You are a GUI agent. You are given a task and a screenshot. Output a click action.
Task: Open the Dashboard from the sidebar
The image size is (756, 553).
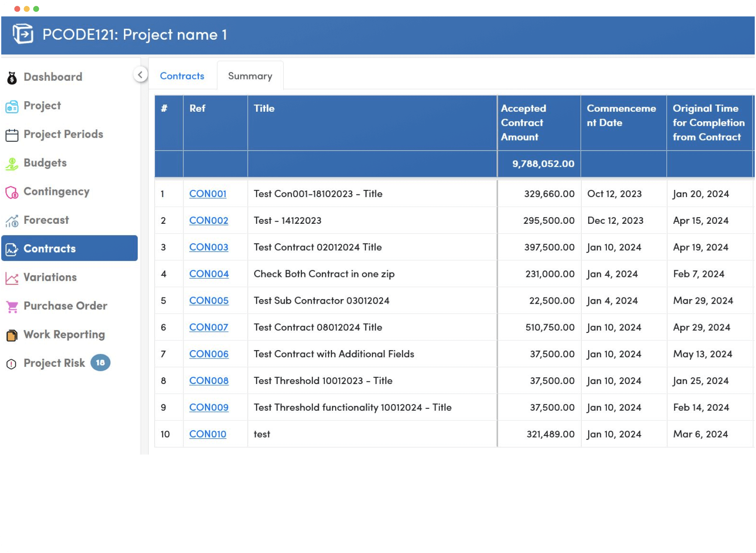(x=12, y=77)
